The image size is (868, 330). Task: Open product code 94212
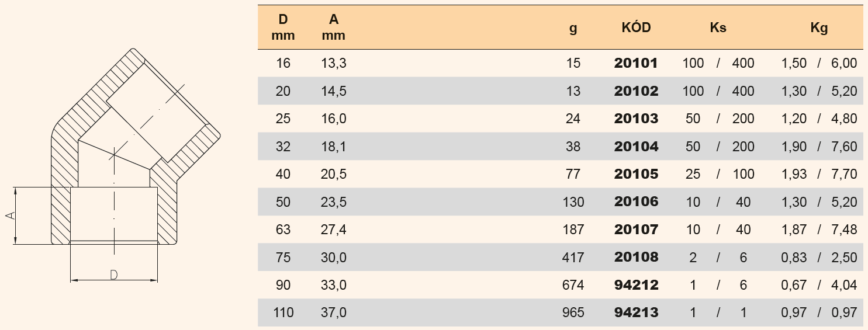click(636, 285)
